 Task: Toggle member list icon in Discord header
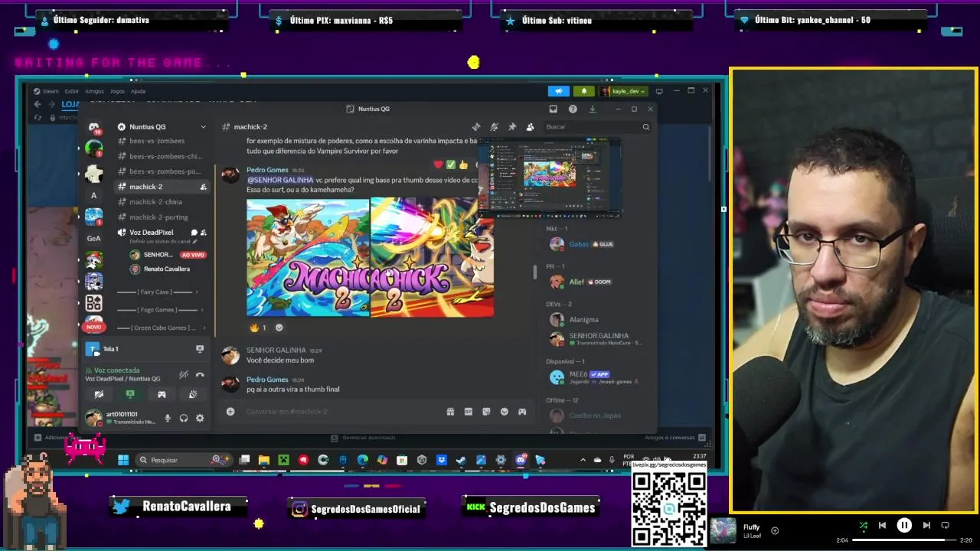point(530,127)
